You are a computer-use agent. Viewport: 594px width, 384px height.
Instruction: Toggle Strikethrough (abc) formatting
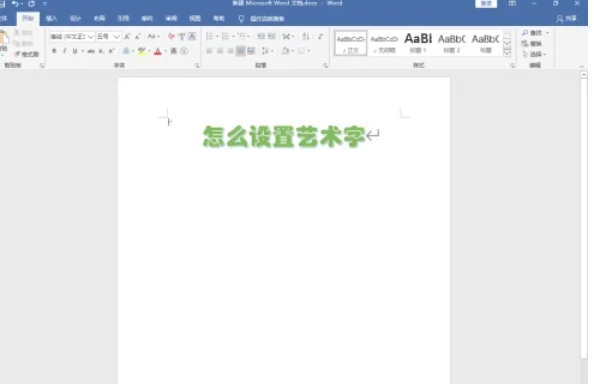(91, 51)
